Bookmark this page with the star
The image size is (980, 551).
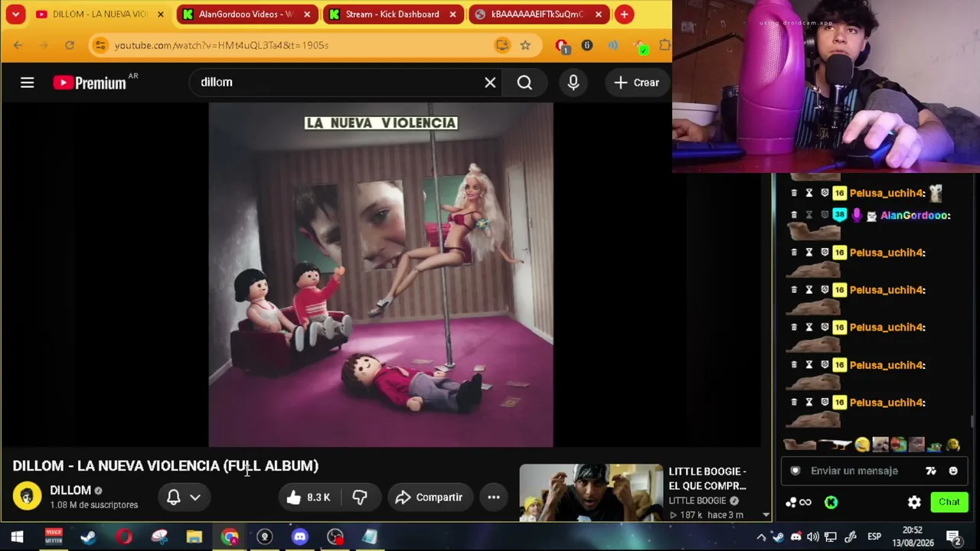coord(525,45)
